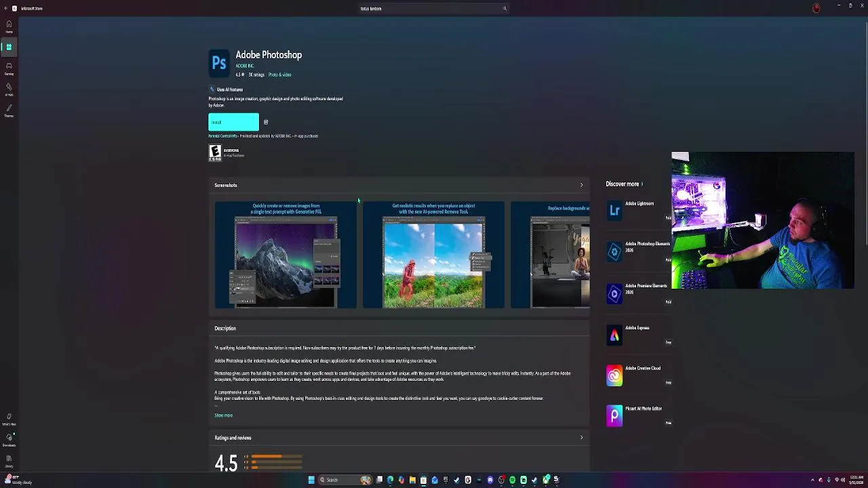Click the Photoshop Ps app logo
Viewport: 868px width, 488px height.
pyautogui.click(x=219, y=63)
